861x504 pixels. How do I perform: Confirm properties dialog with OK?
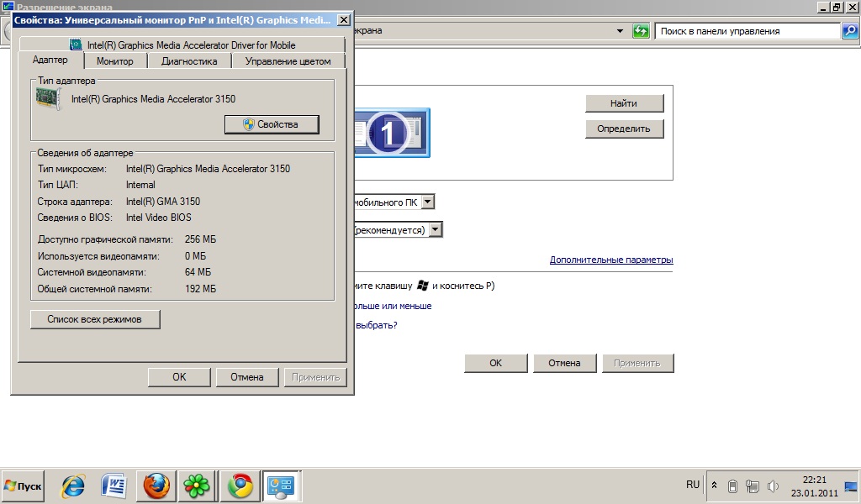[x=179, y=377]
